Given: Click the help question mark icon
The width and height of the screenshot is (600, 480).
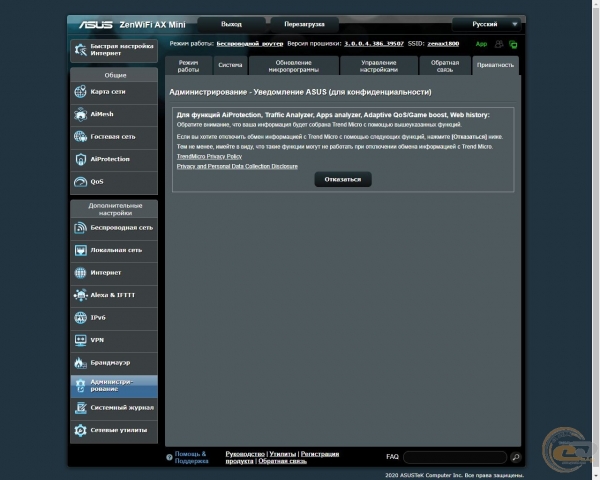Looking at the screenshot, I should point(169,457).
